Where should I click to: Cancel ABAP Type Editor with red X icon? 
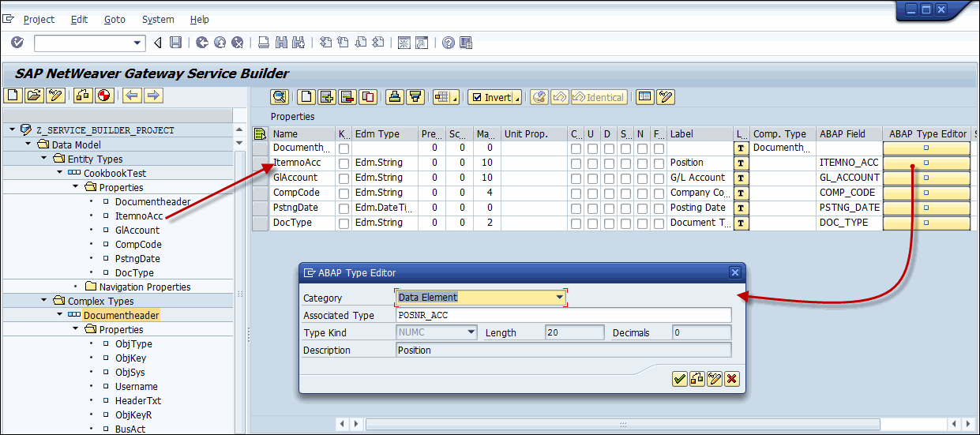732,379
